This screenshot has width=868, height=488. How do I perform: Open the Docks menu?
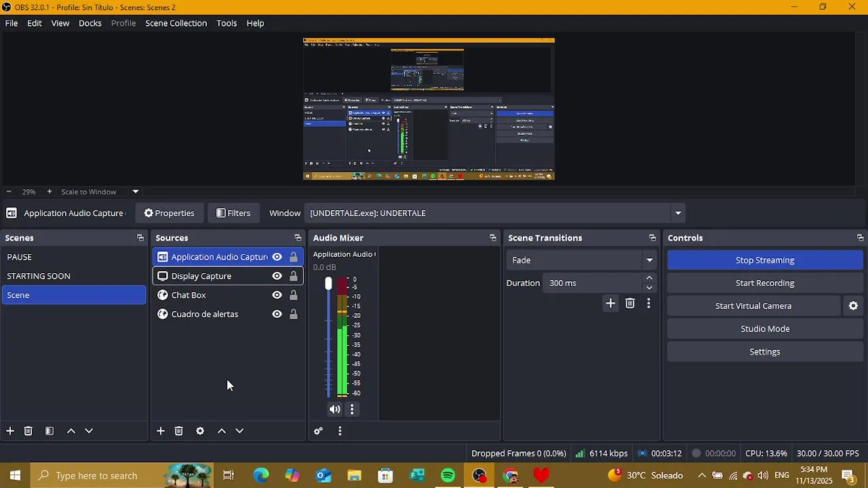click(x=90, y=23)
